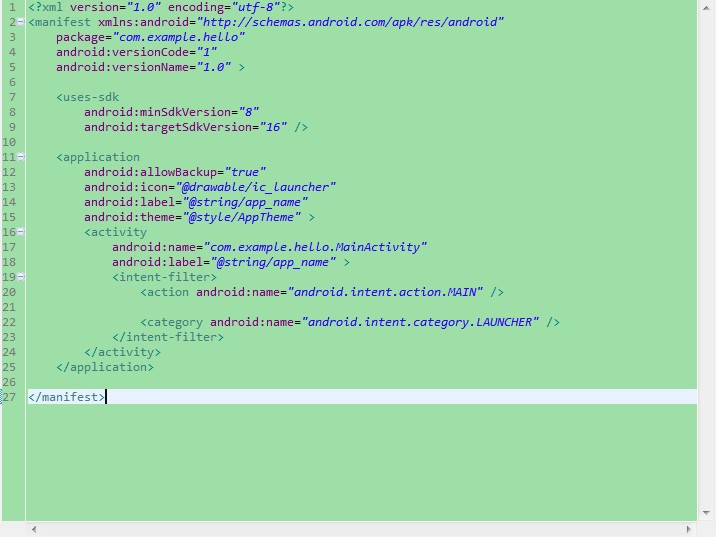Click the "android.intent.action.MAIN" value
716x537 pixels.
[385, 292]
